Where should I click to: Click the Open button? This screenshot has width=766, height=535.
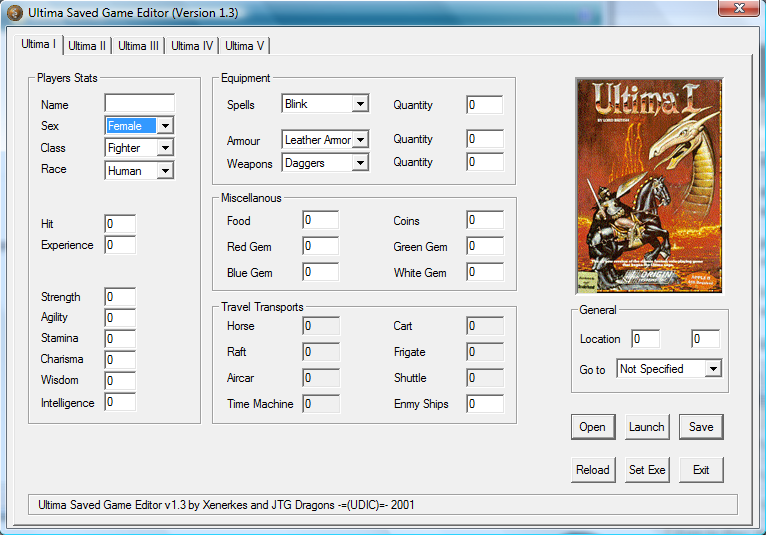click(x=592, y=427)
